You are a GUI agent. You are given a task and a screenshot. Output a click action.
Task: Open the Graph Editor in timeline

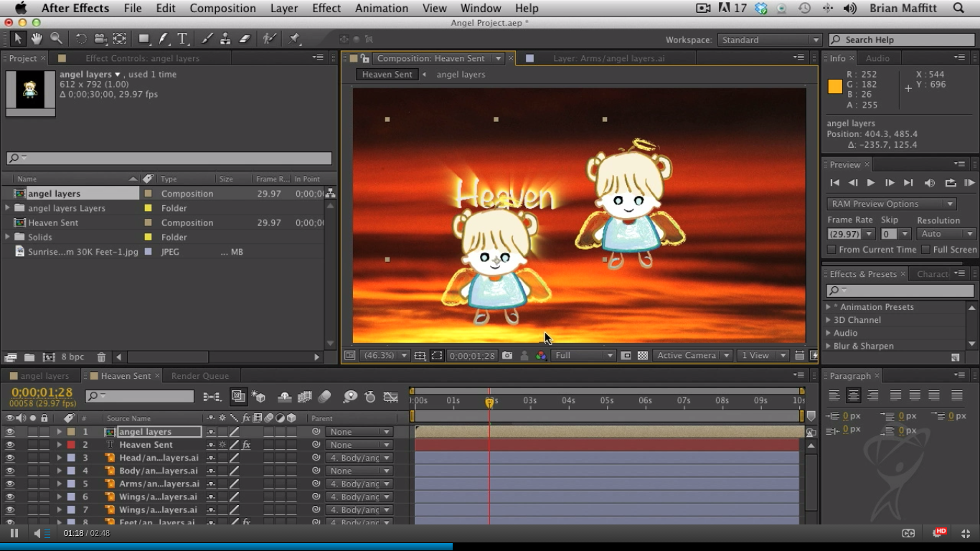[391, 397]
